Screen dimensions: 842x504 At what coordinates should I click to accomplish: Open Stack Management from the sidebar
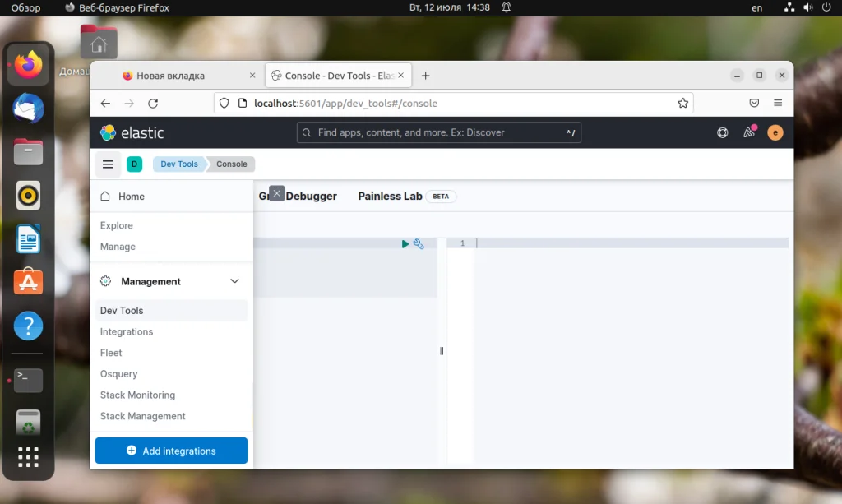pos(142,416)
